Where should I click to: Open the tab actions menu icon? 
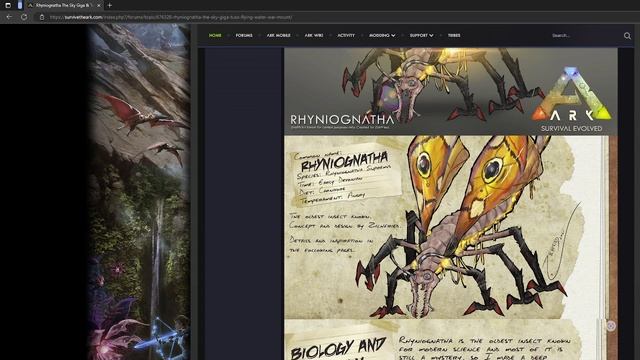(x=8, y=5)
